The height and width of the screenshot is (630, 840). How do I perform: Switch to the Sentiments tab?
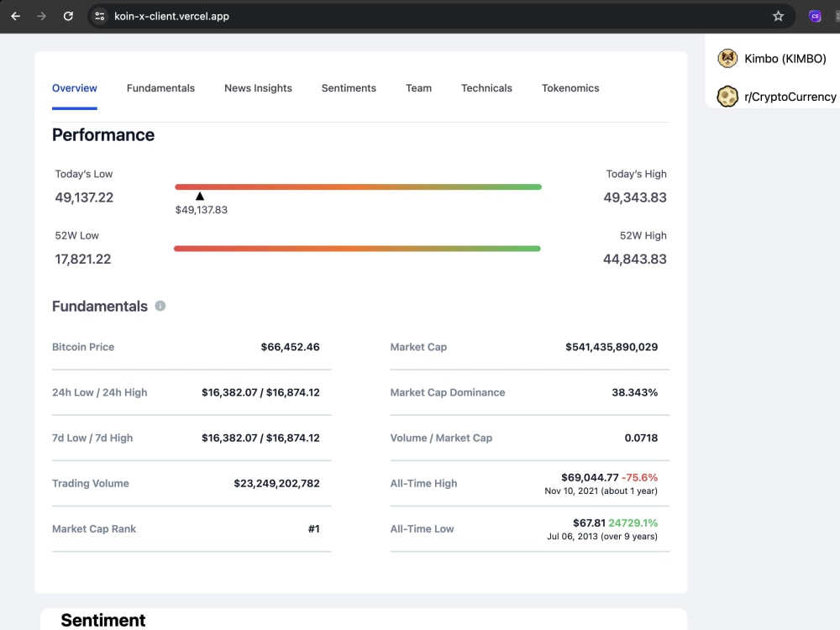pos(349,88)
